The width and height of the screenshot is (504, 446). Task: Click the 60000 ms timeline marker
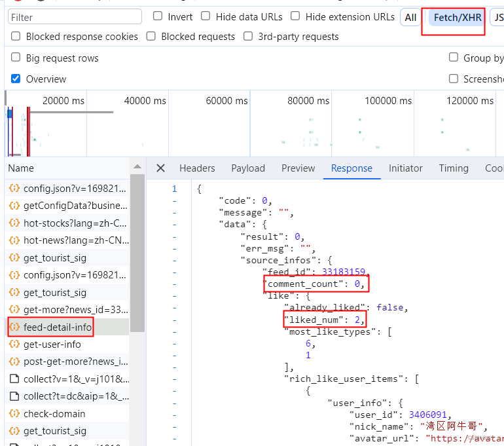[x=226, y=101]
